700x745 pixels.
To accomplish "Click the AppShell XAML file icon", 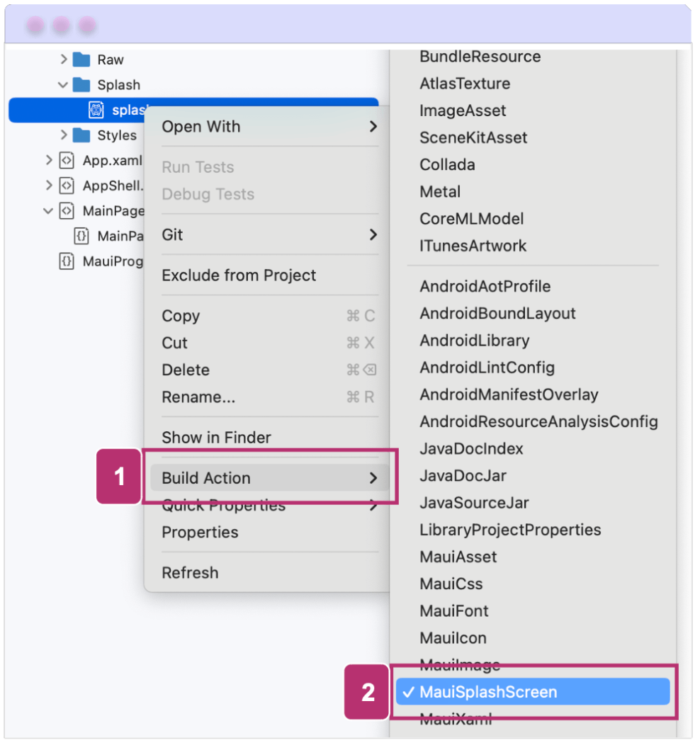I will point(67,186).
